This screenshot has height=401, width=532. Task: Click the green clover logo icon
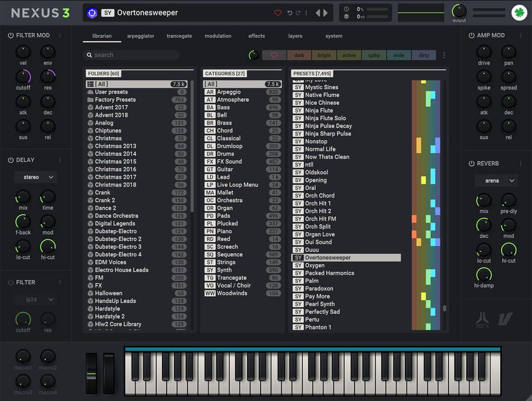(519, 13)
